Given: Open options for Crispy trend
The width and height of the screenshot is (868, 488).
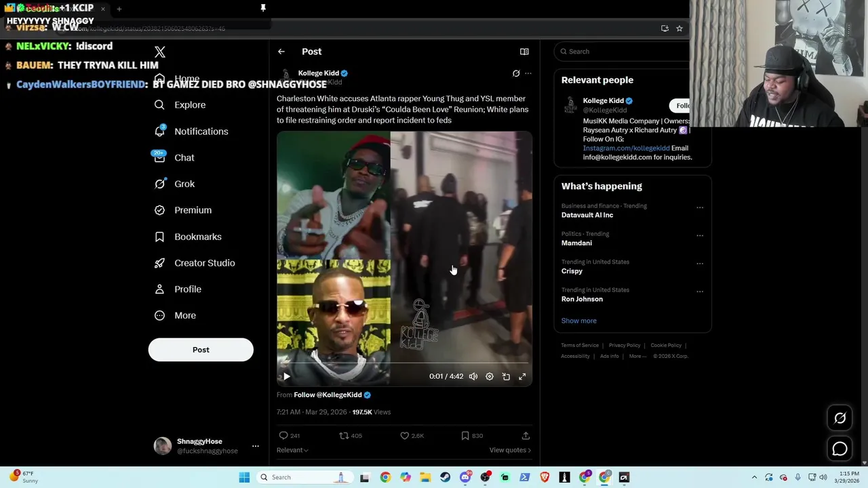Looking at the screenshot, I should 700,264.
